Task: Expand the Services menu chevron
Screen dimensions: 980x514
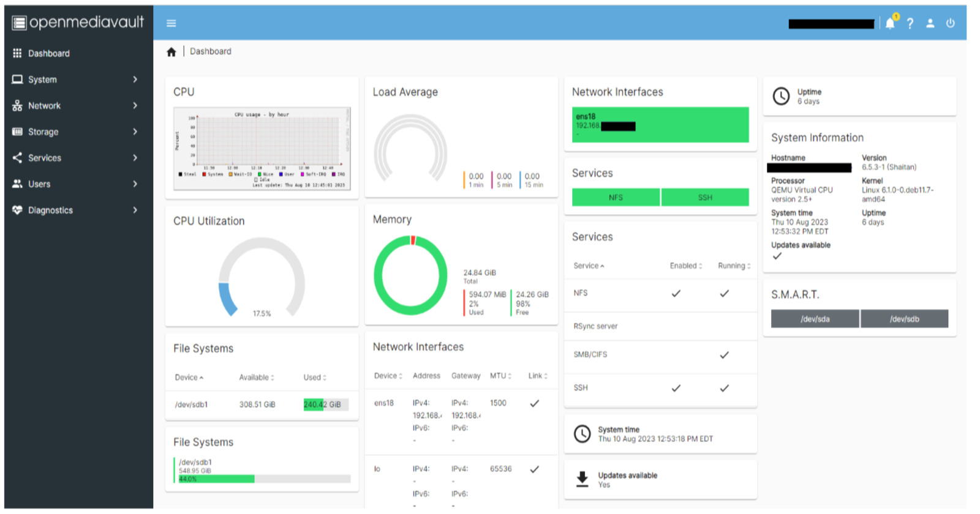Action: [x=135, y=158]
